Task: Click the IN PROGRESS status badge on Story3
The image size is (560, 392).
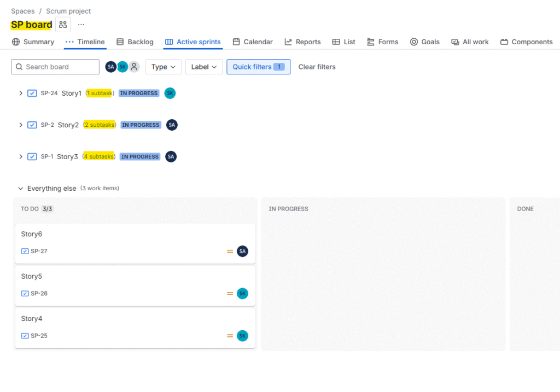Action: tap(140, 156)
